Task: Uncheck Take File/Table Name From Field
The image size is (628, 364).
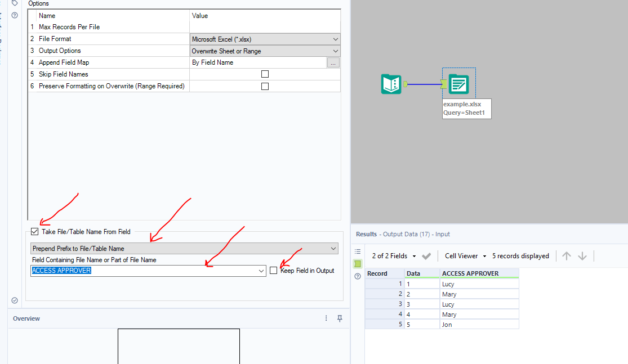Action: 34,231
